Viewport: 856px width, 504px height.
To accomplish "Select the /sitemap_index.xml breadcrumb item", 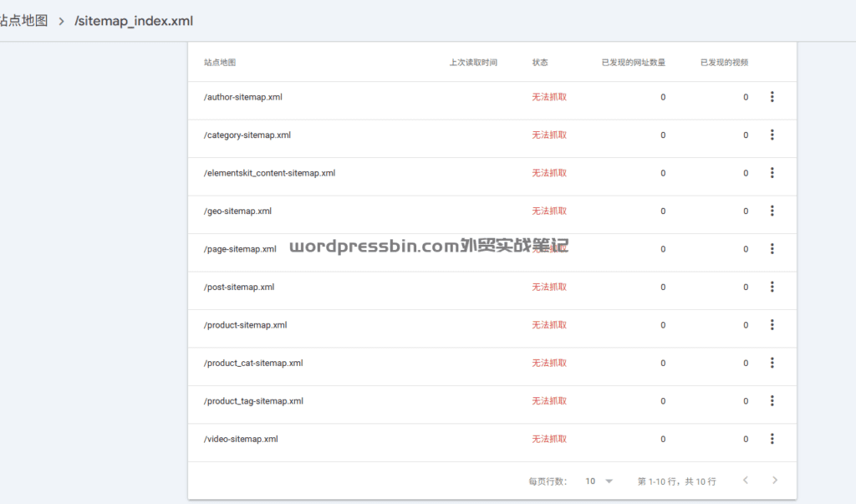I will [134, 21].
